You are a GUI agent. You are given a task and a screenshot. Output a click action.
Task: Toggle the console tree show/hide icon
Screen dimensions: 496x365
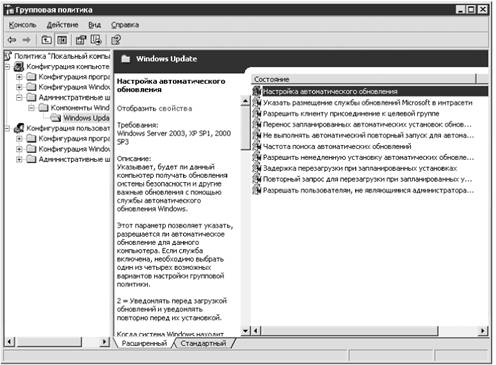coord(62,40)
